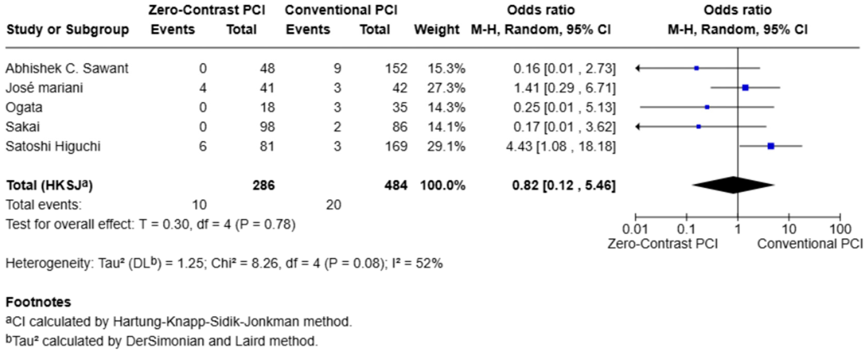Click the blue marker in the Sakai row
Viewport: 868px width, 353px height.
[x=699, y=127]
